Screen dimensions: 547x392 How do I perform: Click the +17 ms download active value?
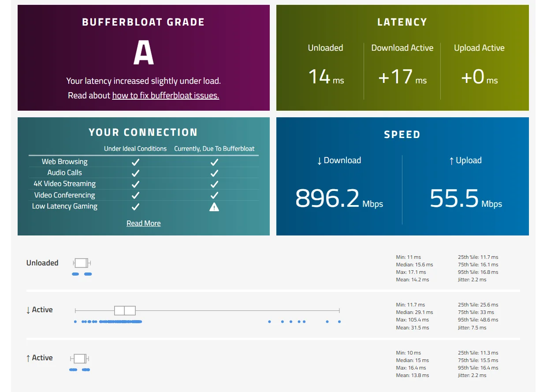[x=402, y=77]
